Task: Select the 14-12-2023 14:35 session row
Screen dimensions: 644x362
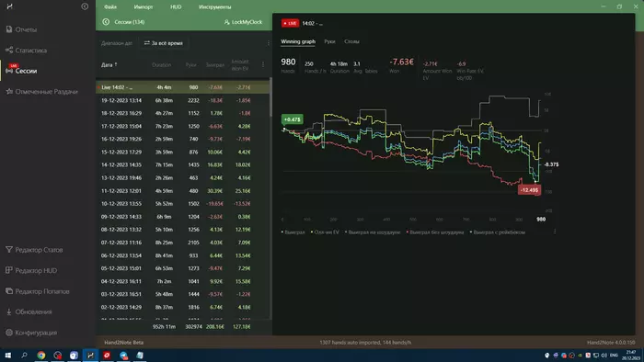Action: click(183, 164)
